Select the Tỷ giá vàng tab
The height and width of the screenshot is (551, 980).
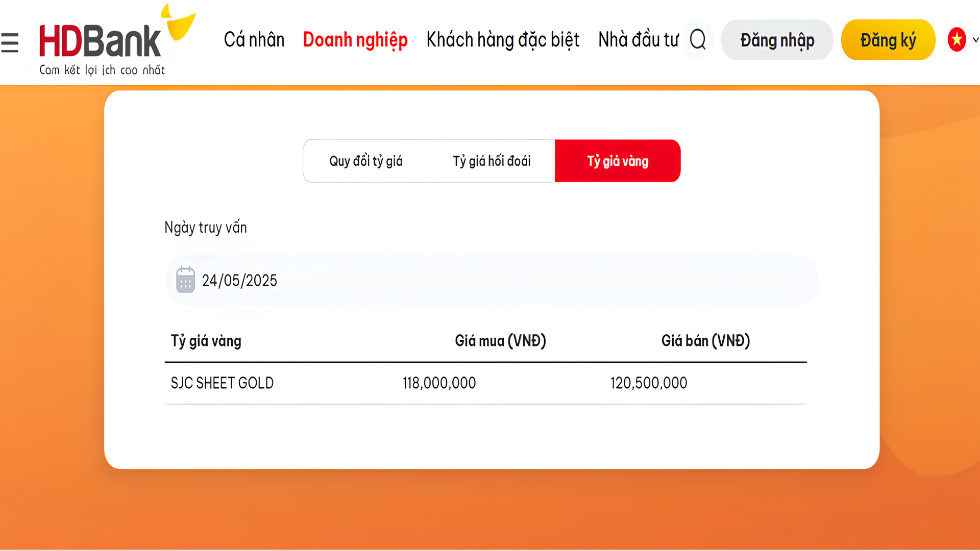coord(618,161)
